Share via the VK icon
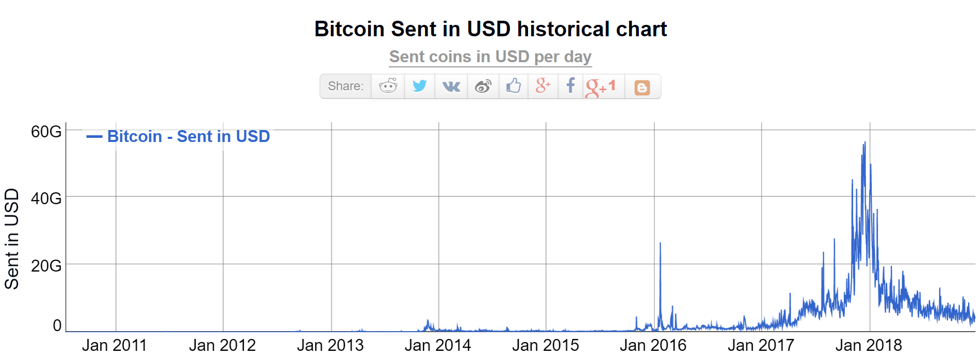 (451, 86)
